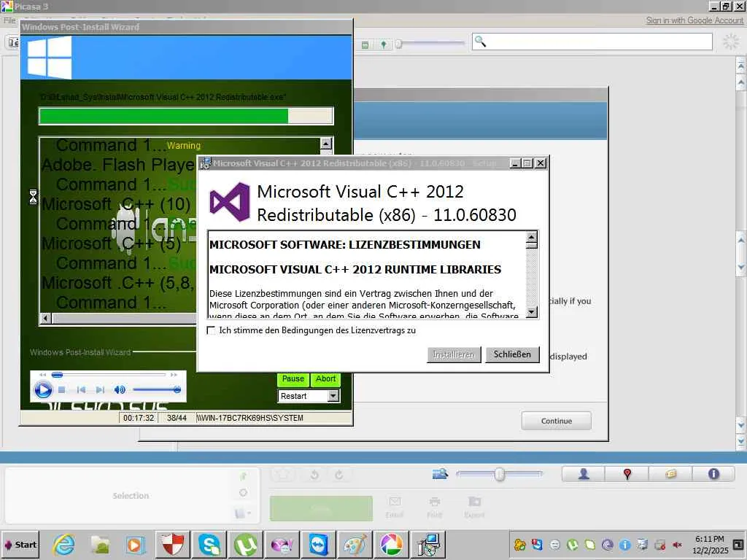Click the media player seek bar handle
Viewport: 747px width, 560px height.
coord(57,376)
